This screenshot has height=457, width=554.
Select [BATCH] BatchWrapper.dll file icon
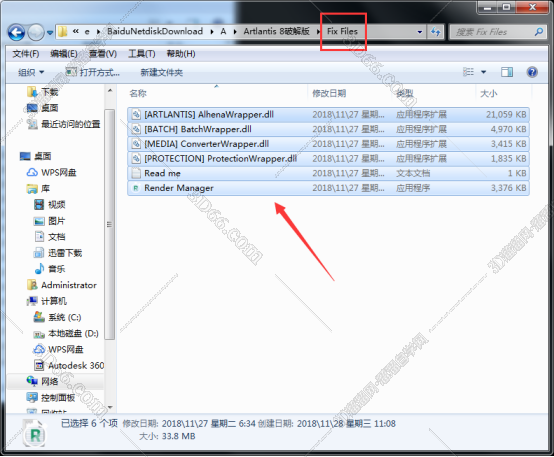[136, 129]
